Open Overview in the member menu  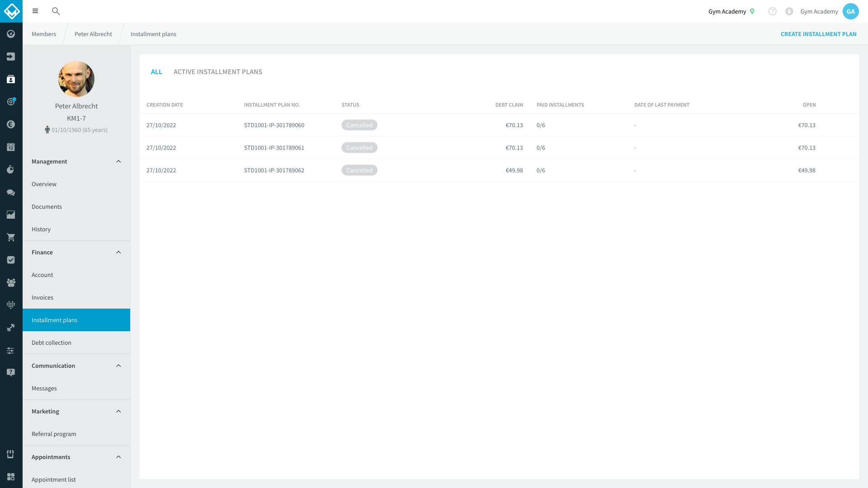pos(76,184)
